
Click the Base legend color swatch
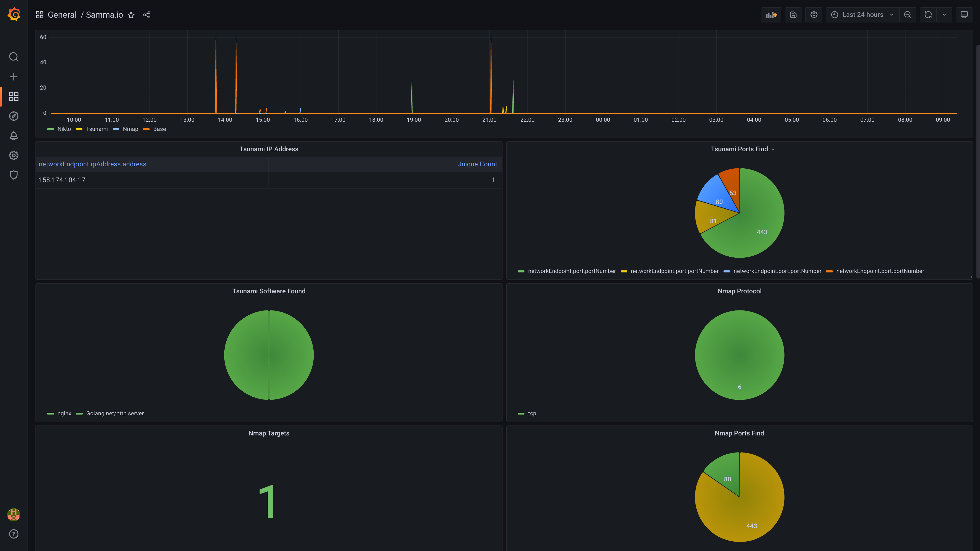[x=146, y=129]
